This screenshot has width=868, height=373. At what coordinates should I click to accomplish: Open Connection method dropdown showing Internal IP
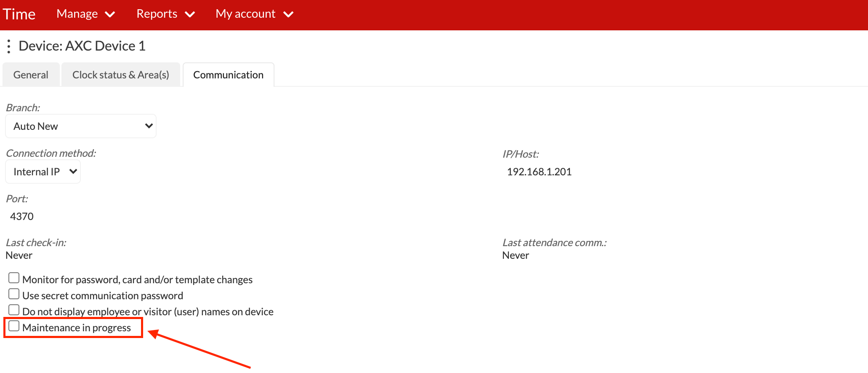(x=43, y=172)
